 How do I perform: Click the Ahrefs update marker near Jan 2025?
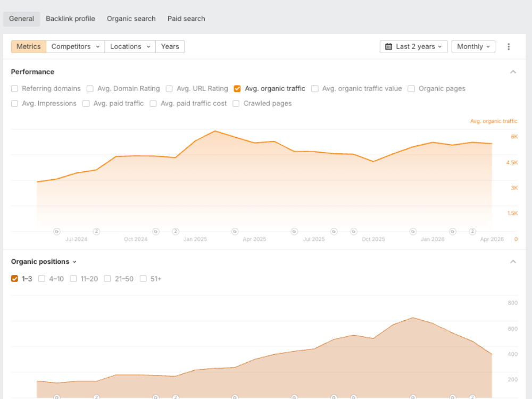176,231
